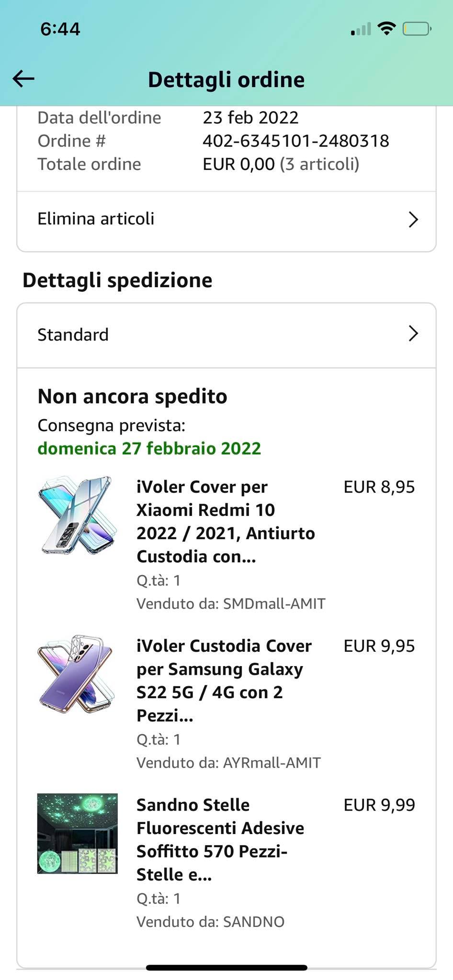
Task: Open the Standard shipping chevron
Action: click(413, 334)
